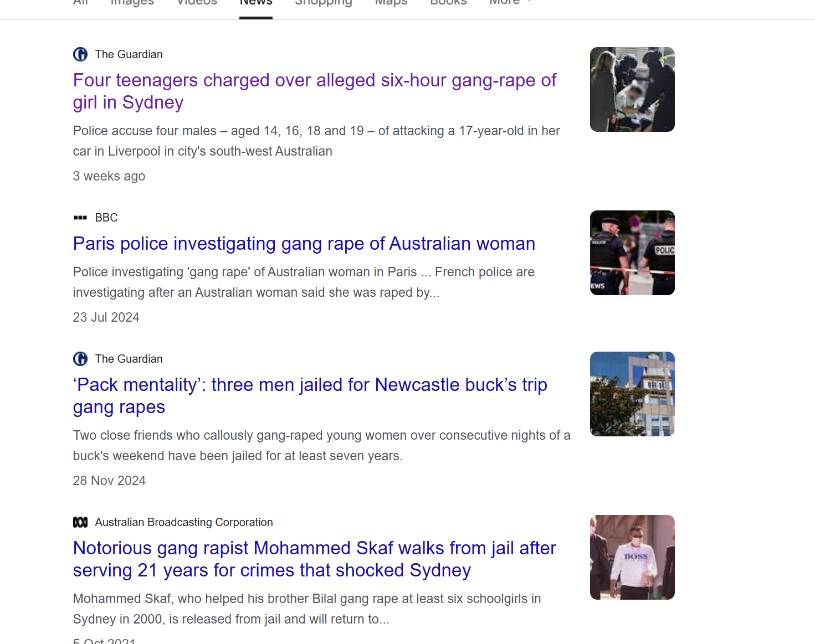Screen dimensions: 815x644
Task: Click the '23 Jul 2024' date
Action: click(106, 317)
